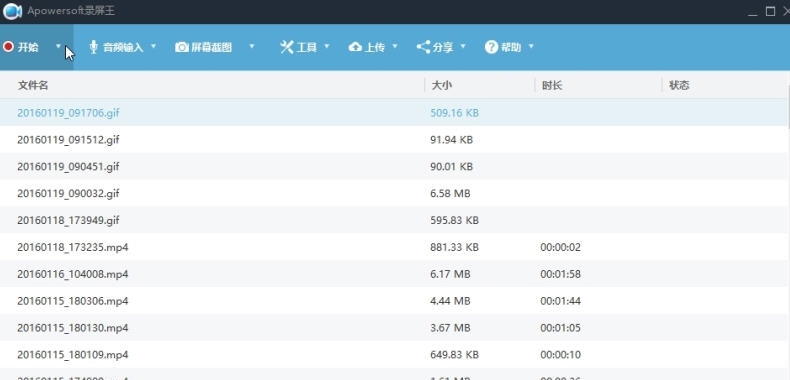Click the question mark help icon

(491, 47)
